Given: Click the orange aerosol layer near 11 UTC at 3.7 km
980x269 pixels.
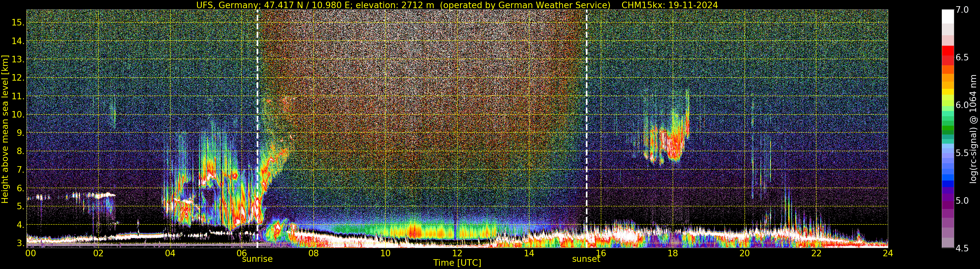Looking at the screenshot, I should point(415,231).
